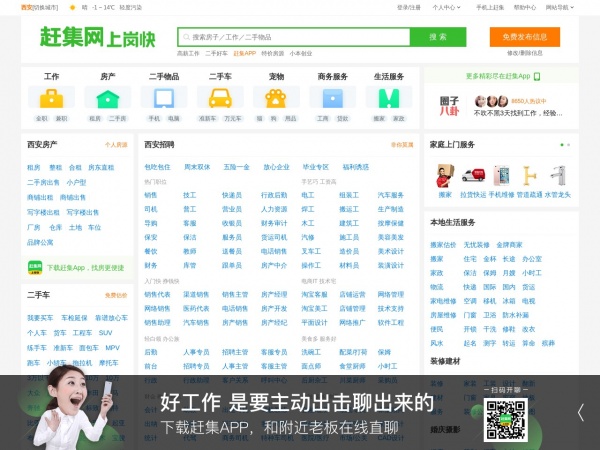Collapse the bottom banner with the arrow
600x450 pixels.
[x=581, y=413]
